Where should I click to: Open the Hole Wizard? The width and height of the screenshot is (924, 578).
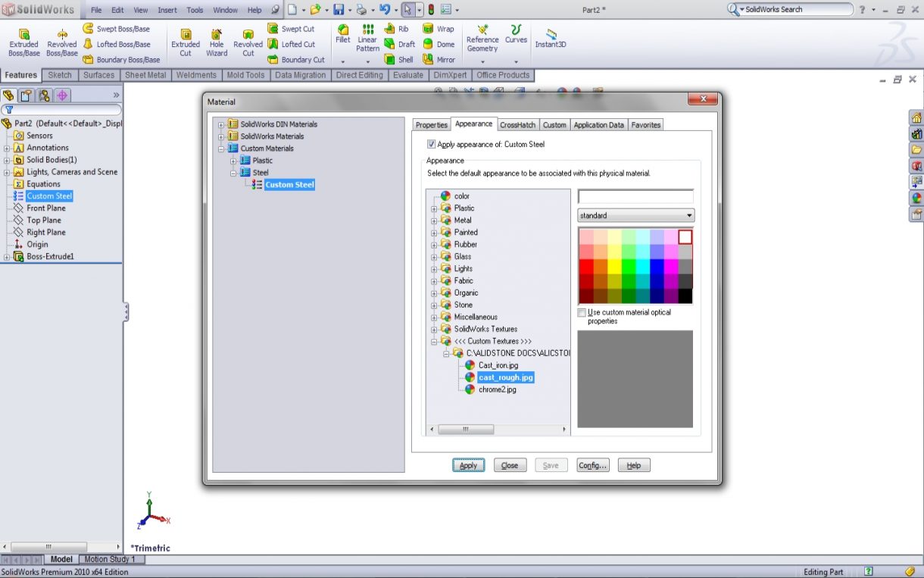click(x=217, y=43)
